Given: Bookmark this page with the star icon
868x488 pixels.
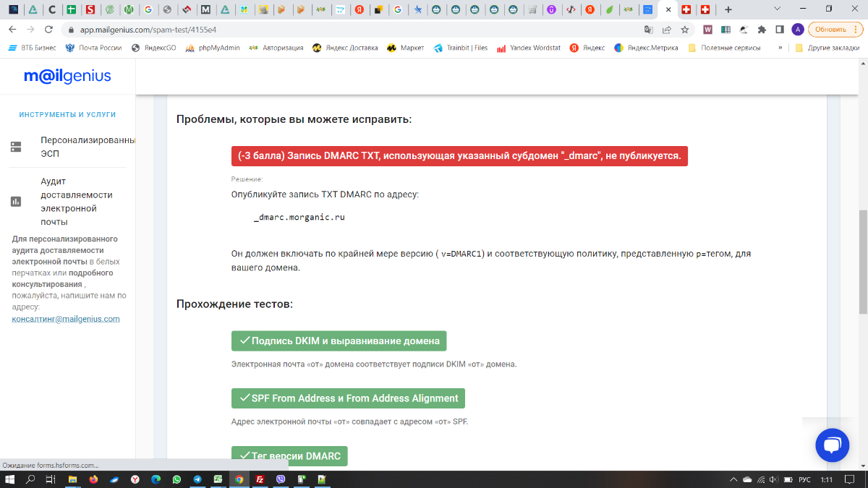Looking at the screenshot, I should (x=684, y=30).
